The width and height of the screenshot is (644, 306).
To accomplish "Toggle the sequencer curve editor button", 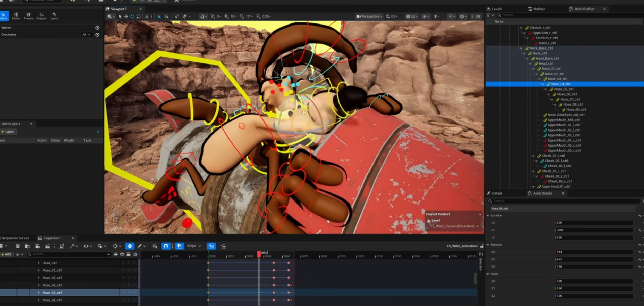I will coord(211,246).
